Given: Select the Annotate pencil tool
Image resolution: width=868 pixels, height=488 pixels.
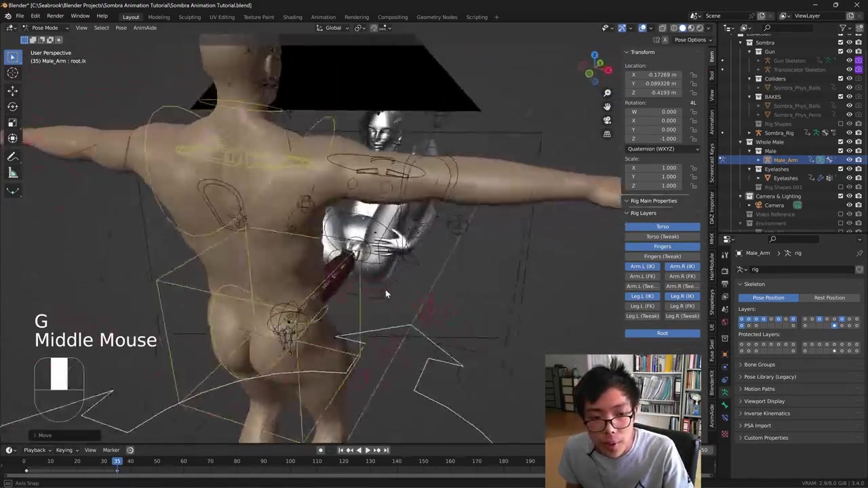Looking at the screenshot, I should pyautogui.click(x=12, y=157).
